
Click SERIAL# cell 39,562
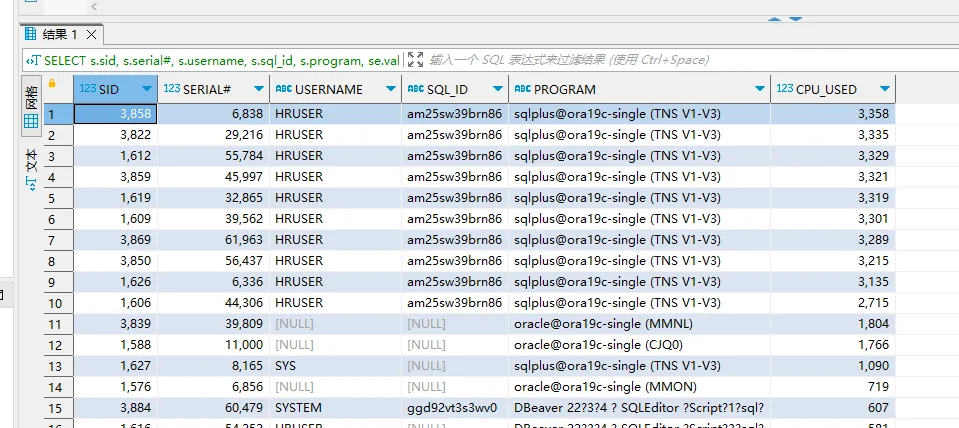coord(213,219)
